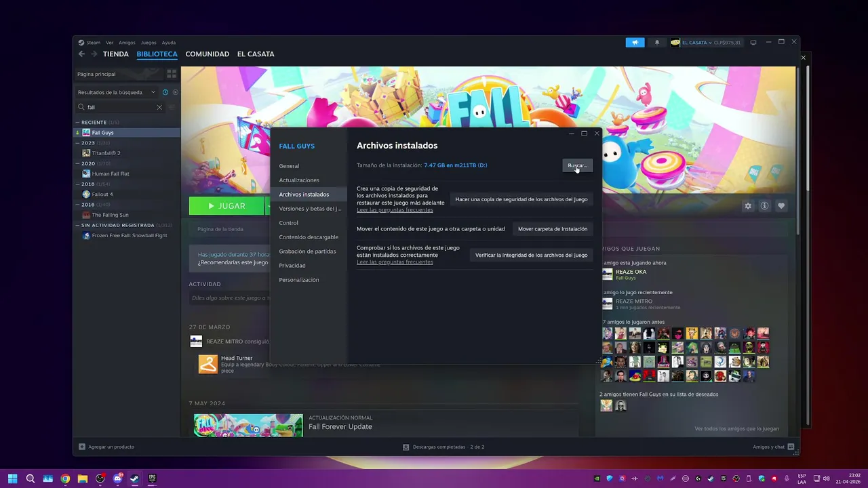Select Grabación de partidas in sidebar
The image size is (868, 488).
point(309,251)
